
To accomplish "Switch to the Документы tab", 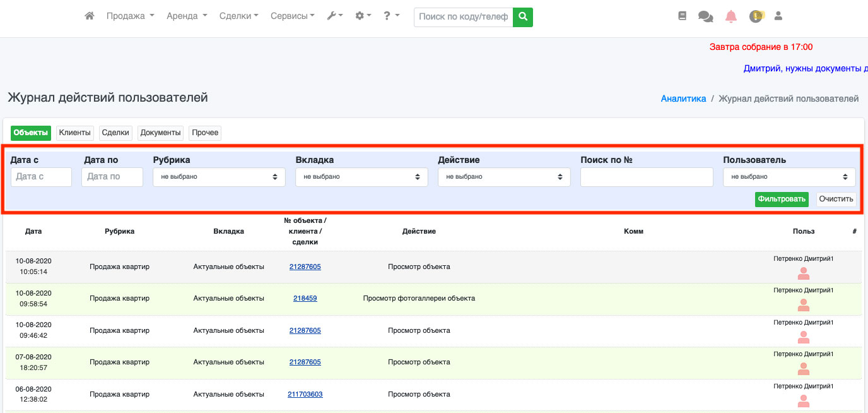I will coord(161,133).
